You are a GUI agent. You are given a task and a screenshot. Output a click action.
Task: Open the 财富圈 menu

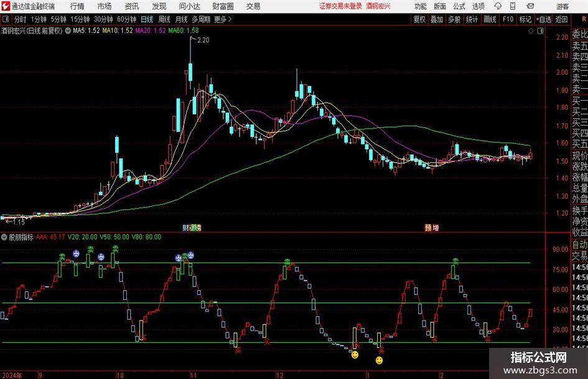tap(223, 6)
